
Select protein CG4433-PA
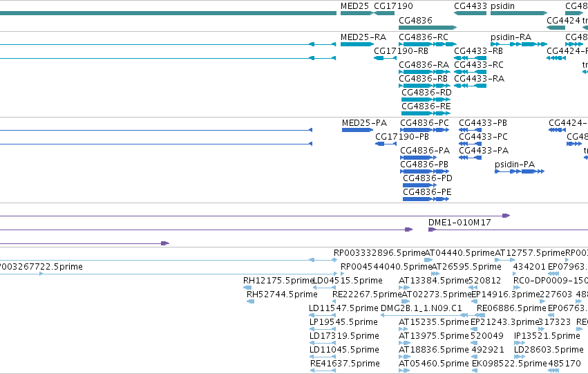click(x=471, y=158)
